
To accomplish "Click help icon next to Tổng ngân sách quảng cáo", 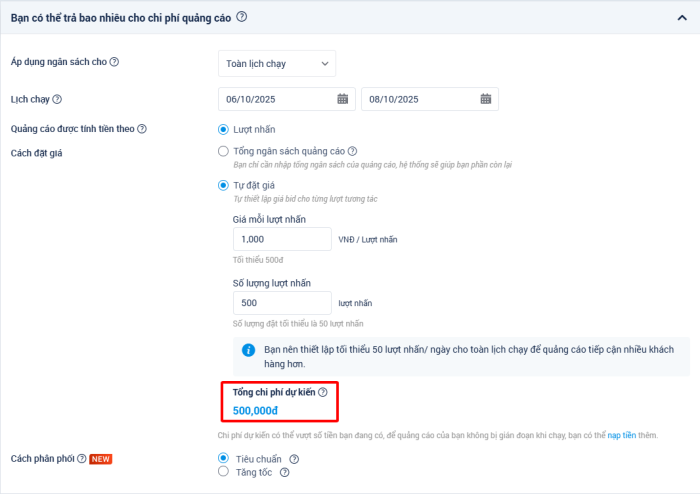I will point(353,151).
